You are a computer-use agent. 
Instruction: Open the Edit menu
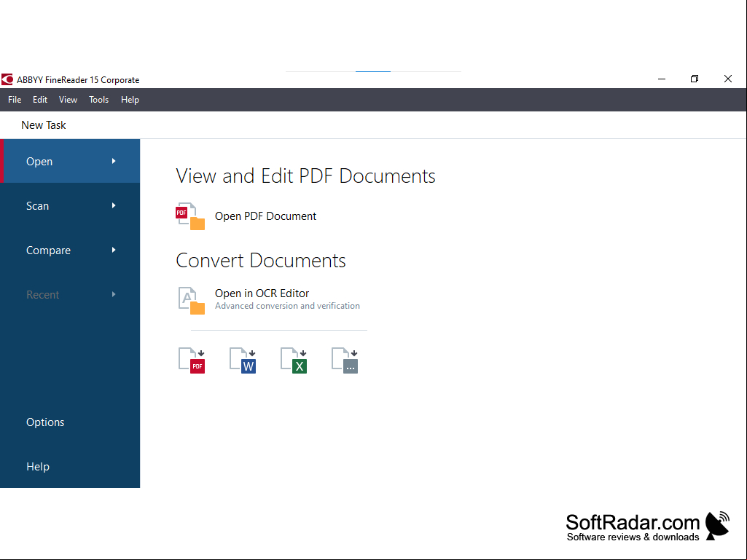40,100
